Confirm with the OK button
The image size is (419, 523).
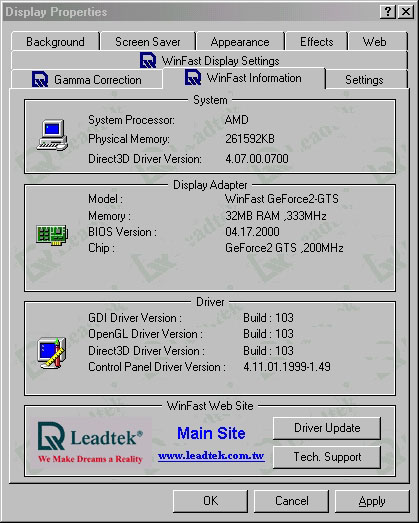pos(211,501)
